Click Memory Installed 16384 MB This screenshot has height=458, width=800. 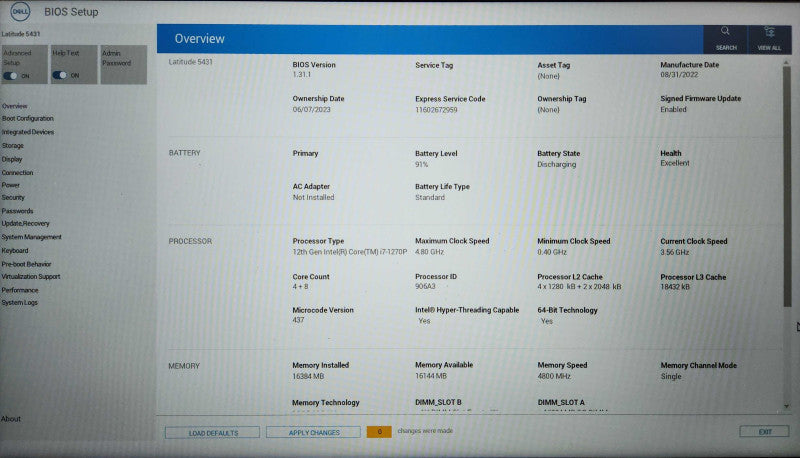pyautogui.click(x=308, y=376)
